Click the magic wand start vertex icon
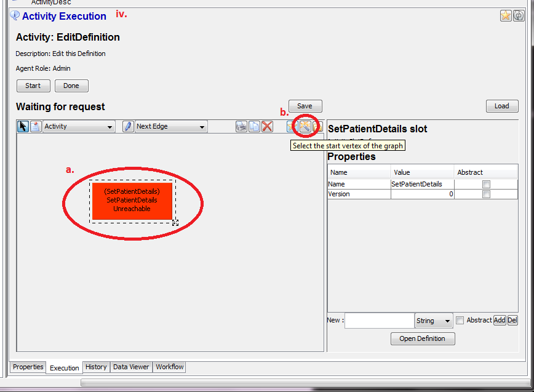The image size is (534, 392). [x=305, y=127]
